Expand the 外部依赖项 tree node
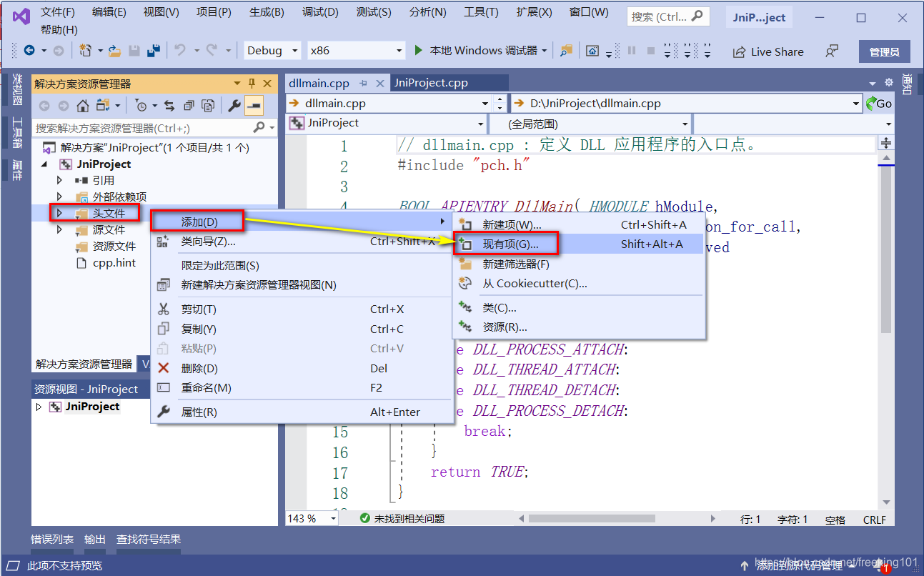 pos(60,197)
